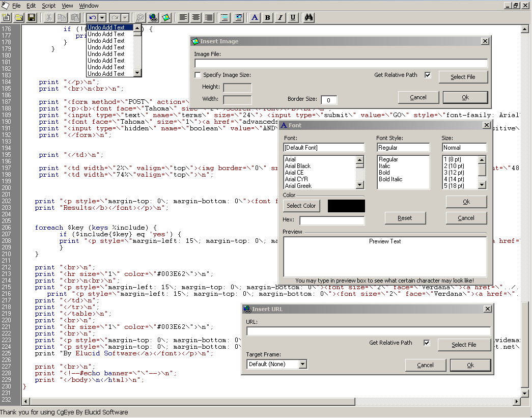This screenshot has width=532, height=418.
Task: Click the black color preview swatch
Action: click(346, 206)
